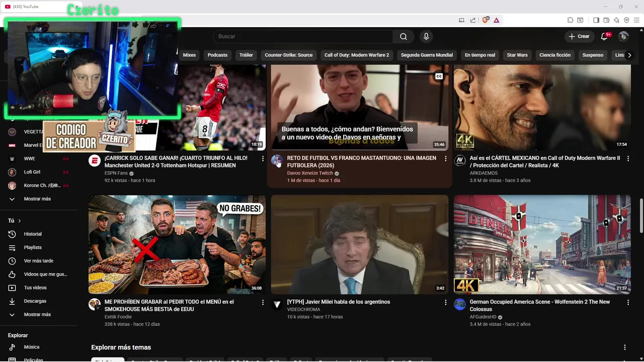Open Brave Wallet icon in toolbar
644x362 pixels.
(606, 20)
